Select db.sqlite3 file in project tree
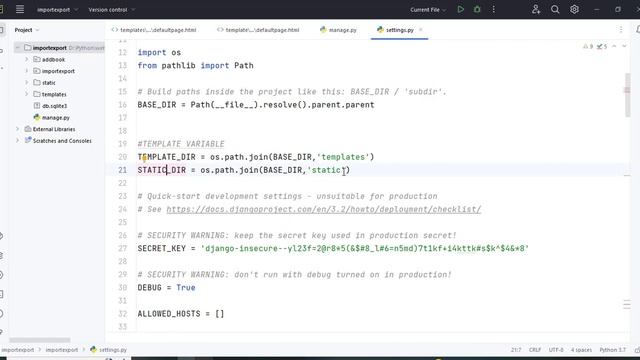640x360 pixels. (x=54, y=106)
